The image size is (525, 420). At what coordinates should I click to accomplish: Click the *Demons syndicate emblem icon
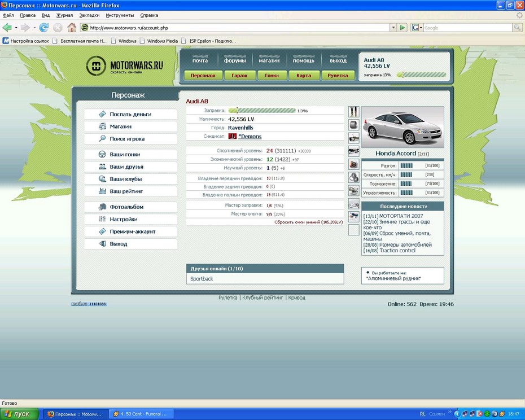point(233,136)
